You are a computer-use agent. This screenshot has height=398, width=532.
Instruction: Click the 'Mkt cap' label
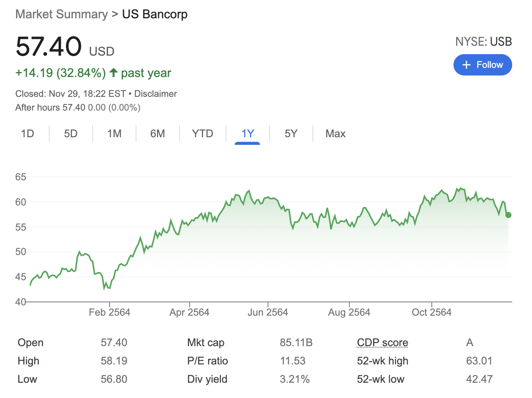tap(206, 342)
